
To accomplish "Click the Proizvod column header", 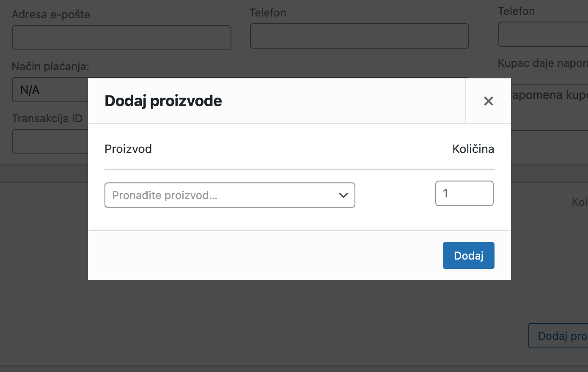I will (x=128, y=149).
